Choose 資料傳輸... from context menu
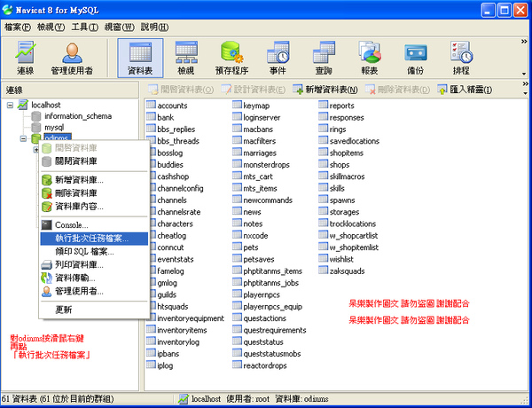This screenshot has width=532, height=408. tap(94, 278)
